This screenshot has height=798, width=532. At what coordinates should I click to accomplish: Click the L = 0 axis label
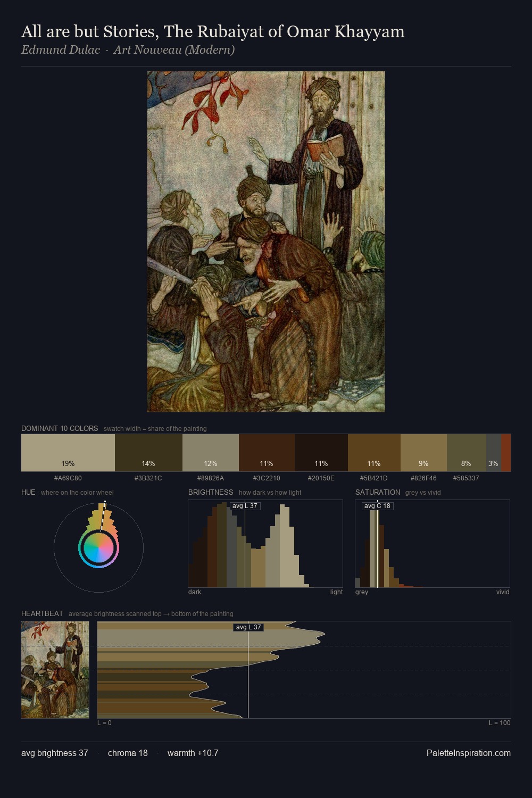[x=104, y=723]
